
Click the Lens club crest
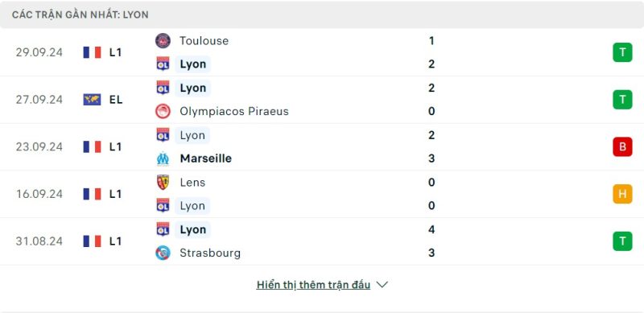163,182
